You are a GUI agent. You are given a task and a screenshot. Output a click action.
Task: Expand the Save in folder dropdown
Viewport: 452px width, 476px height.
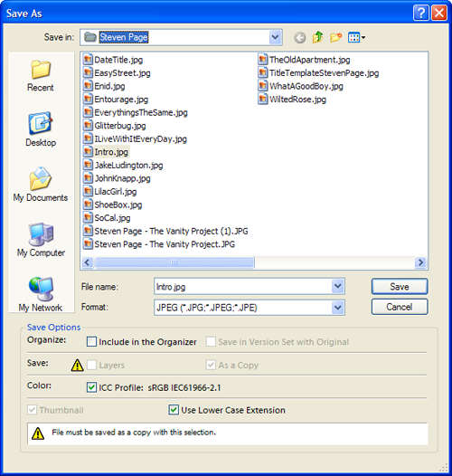275,37
